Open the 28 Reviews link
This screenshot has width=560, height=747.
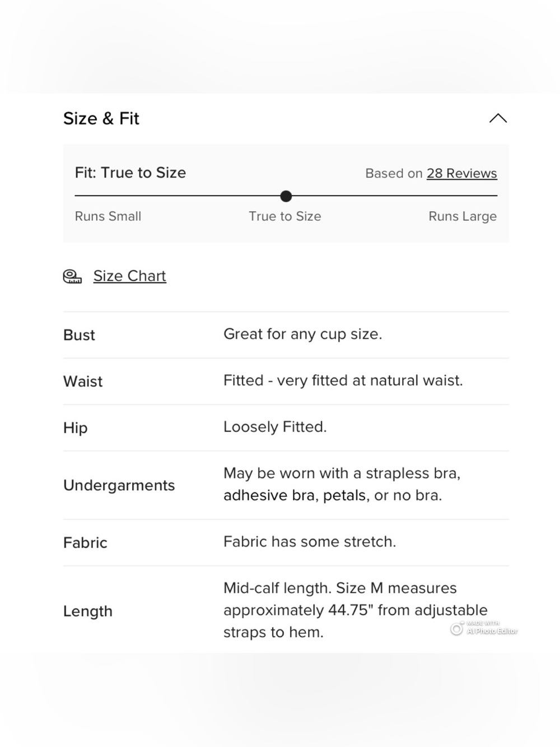point(461,173)
